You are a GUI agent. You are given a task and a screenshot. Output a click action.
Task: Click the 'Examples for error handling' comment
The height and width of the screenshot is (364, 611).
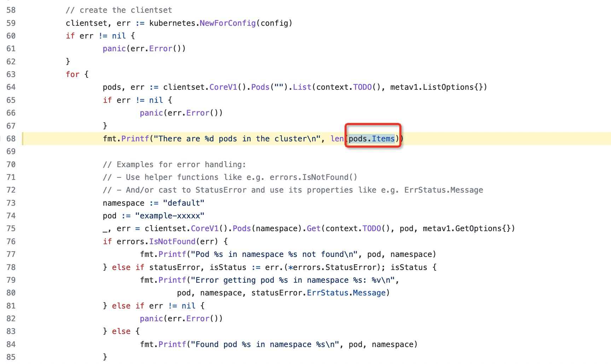point(174,164)
